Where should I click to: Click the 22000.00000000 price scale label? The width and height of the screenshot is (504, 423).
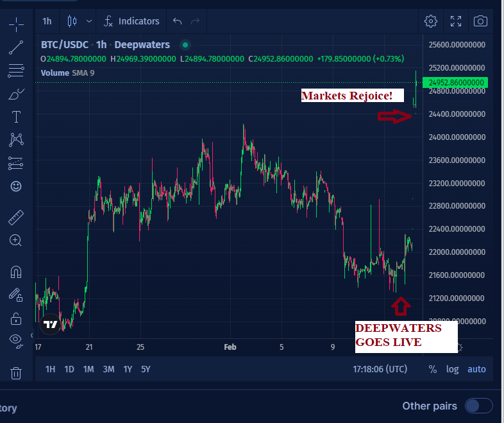click(x=457, y=252)
